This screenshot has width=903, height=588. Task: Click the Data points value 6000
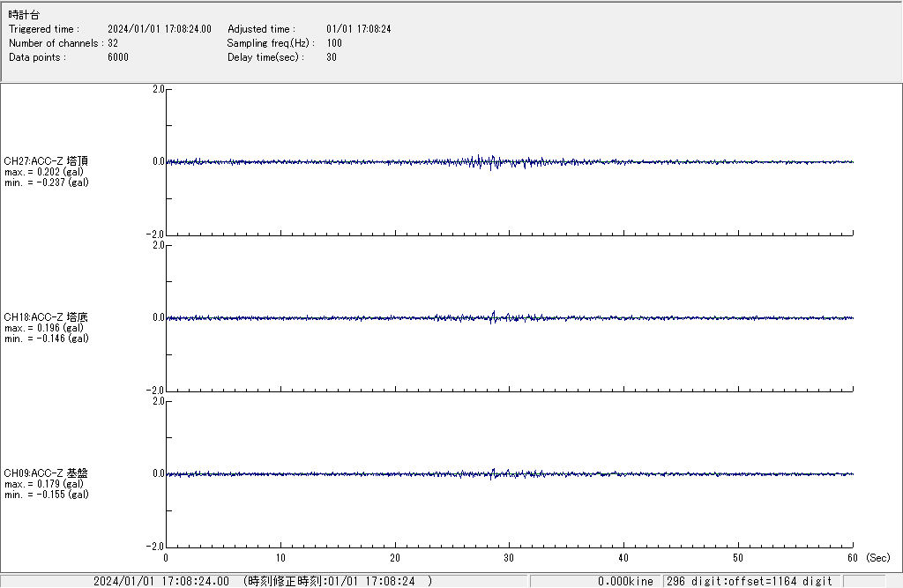pos(117,57)
